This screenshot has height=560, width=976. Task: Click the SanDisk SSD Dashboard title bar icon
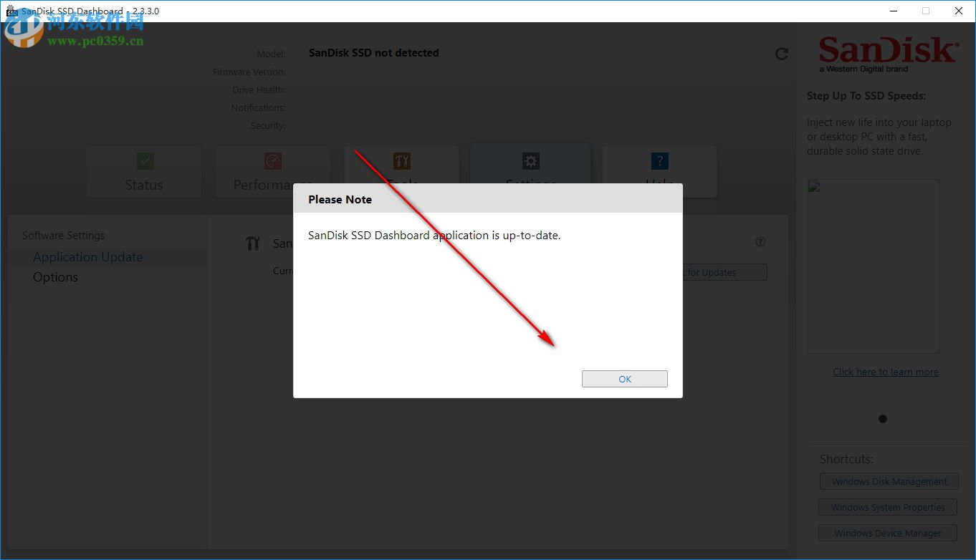click(x=11, y=11)
